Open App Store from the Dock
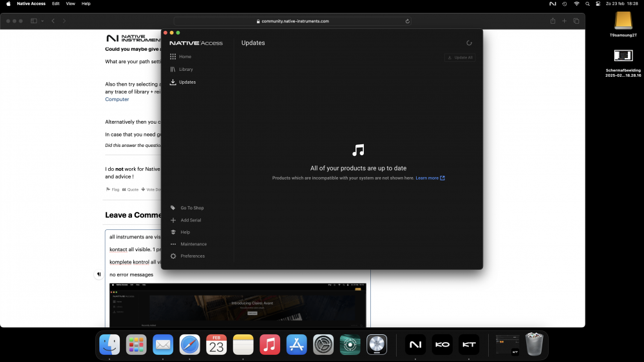Viewport: 644px width, 362px height. [296, 345]
